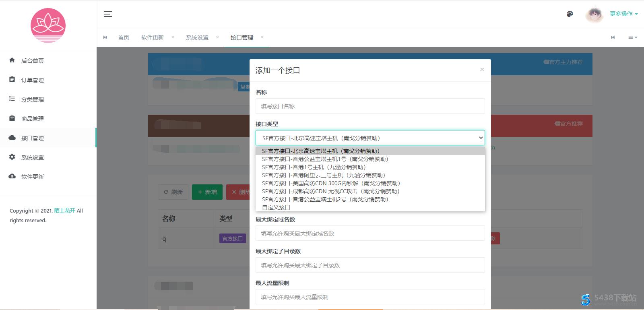Close the 软件更新 tab

coord(173,37)
